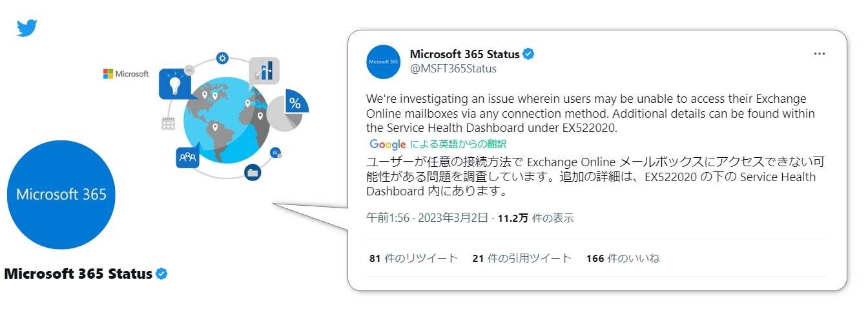Click the folder icon below the globe
Viewport: 868px width, 326px height.
coord(253,172)
